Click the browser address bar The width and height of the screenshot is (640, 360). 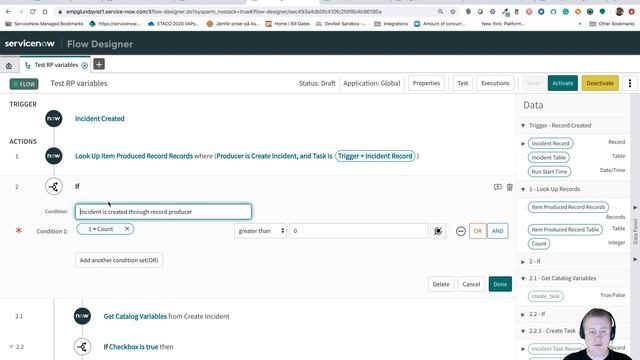click(245, 12)
